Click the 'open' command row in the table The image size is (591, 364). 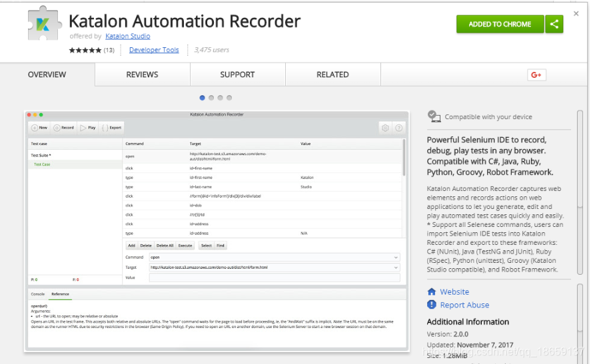click(263, 156)
